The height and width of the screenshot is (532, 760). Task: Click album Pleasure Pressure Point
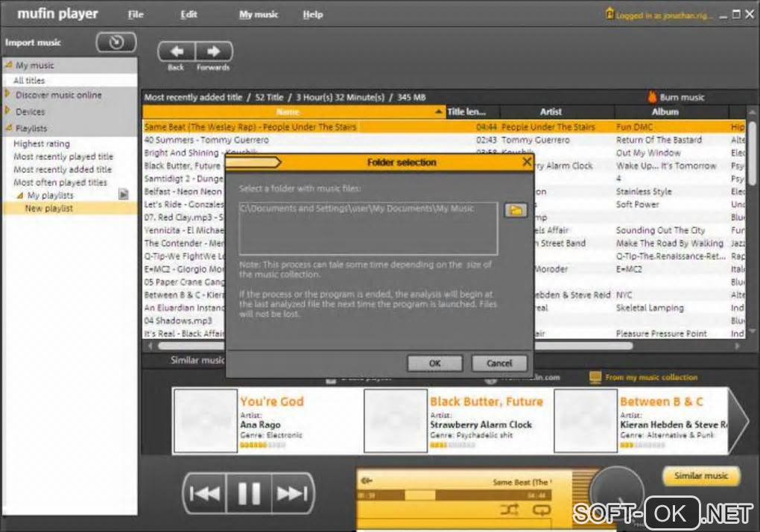(661, 333)
